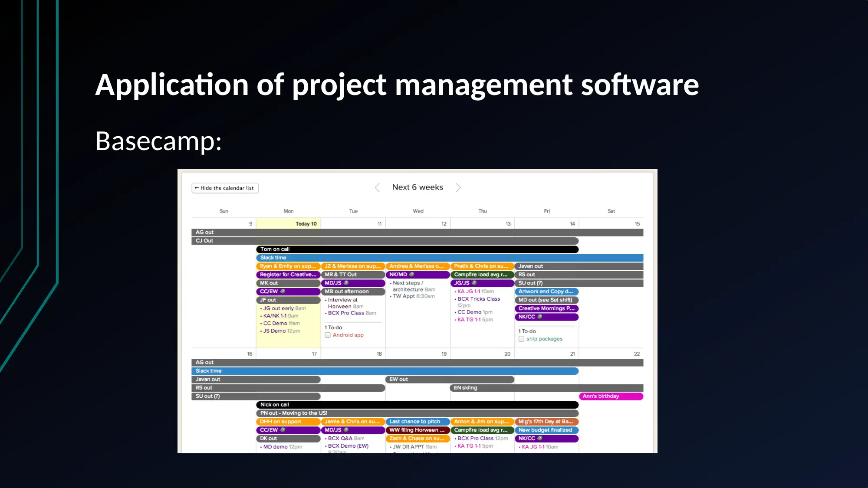
Task: Click the MR & TT Out event
Action: tap(353, 275)
